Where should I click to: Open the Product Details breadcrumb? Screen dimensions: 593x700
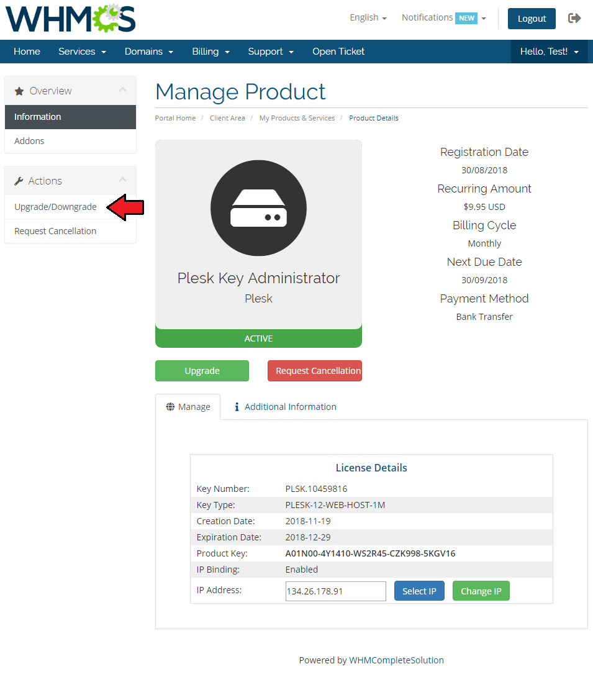click(x=374, y=118)
